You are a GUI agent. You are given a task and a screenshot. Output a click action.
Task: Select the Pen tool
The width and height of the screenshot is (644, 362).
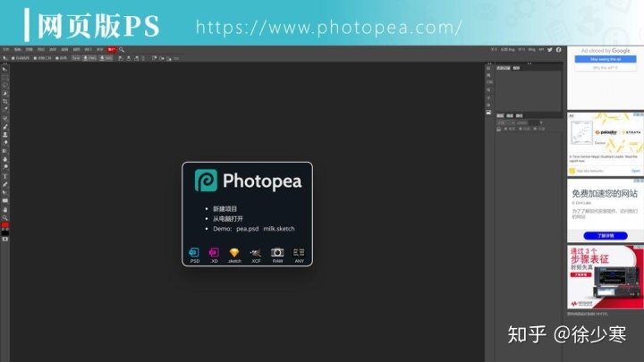5,185
